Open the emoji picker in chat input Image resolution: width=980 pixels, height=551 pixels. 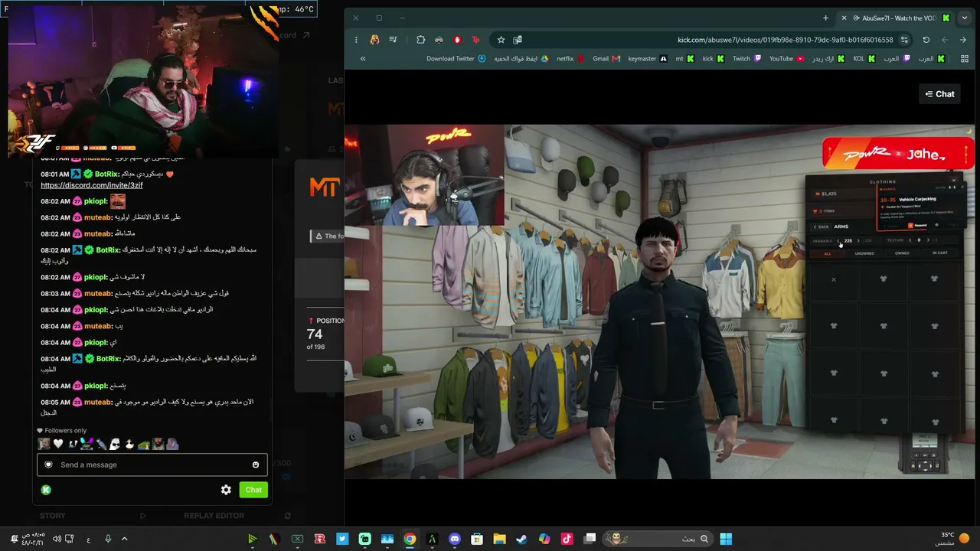256,465
